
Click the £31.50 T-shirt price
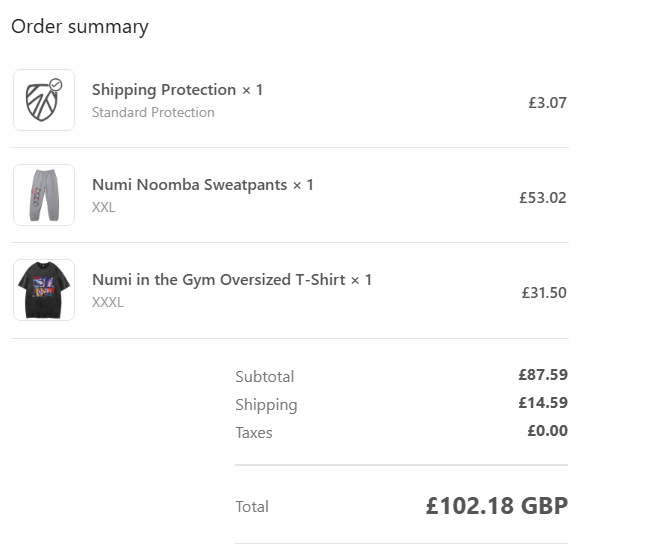tap(544, 293)
